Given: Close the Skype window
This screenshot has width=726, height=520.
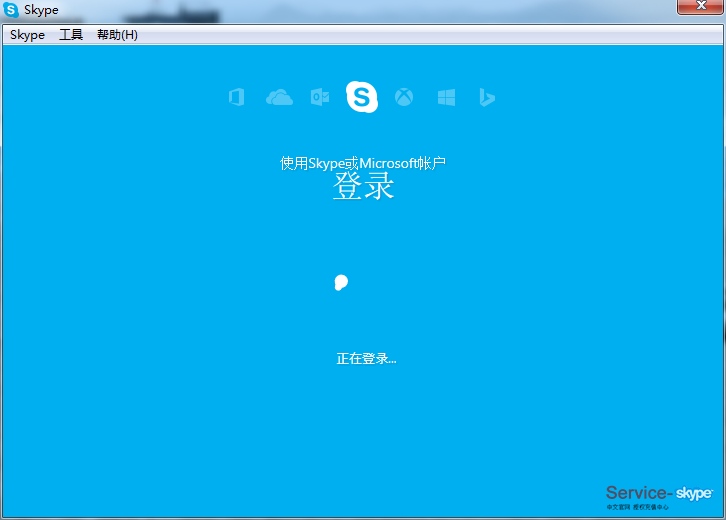Looking at the screenshot, I should (700, 7).
